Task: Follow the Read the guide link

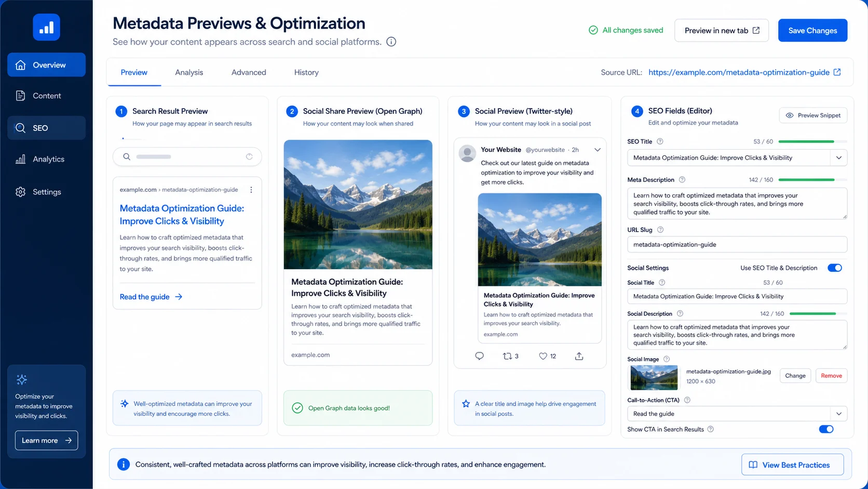Action: coord(151,297)
